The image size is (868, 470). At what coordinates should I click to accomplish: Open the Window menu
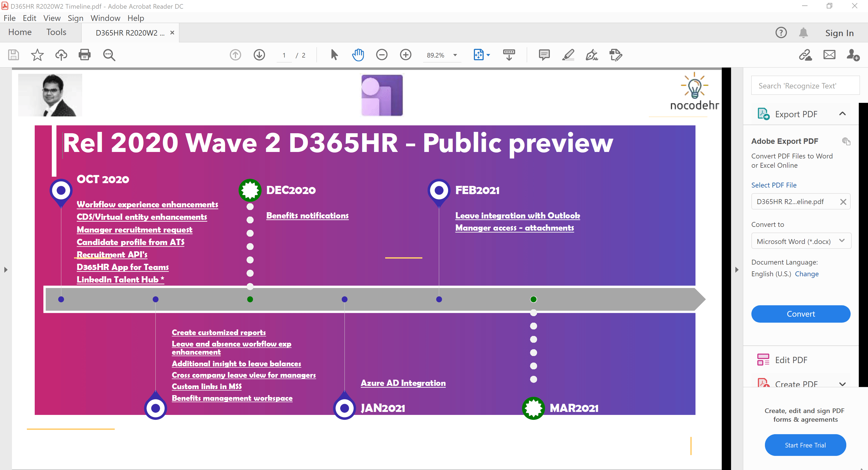point(105,18)
